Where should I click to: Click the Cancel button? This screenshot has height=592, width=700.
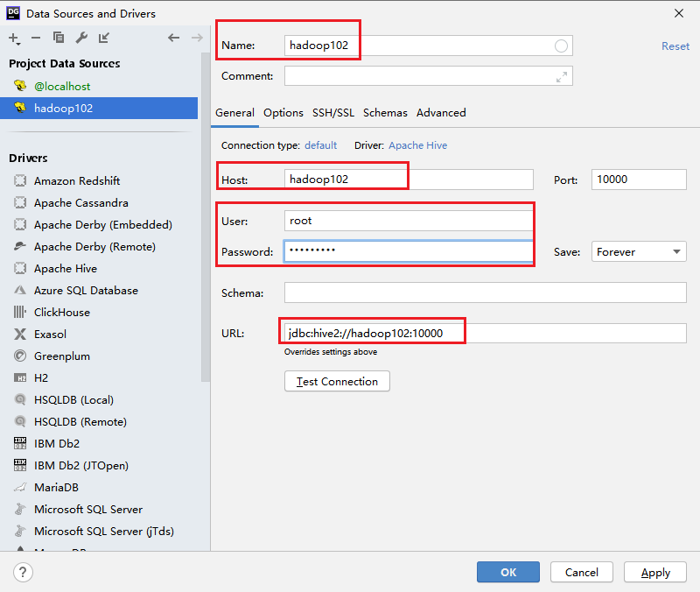point(582,573)
